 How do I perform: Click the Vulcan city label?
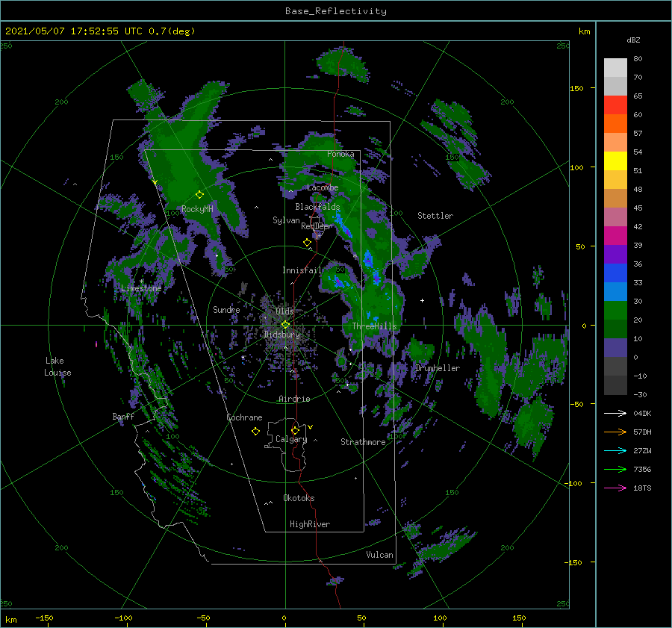379,555
